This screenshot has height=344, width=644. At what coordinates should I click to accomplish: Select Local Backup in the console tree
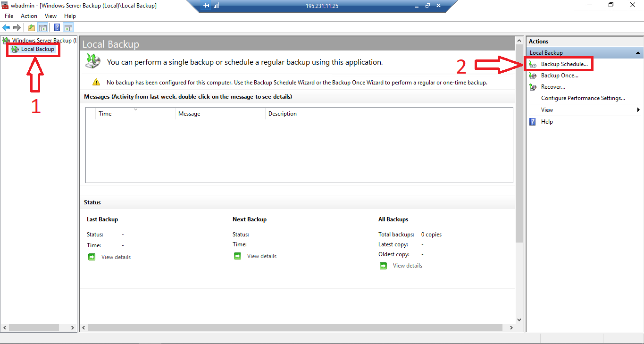[x=37, y=49]
